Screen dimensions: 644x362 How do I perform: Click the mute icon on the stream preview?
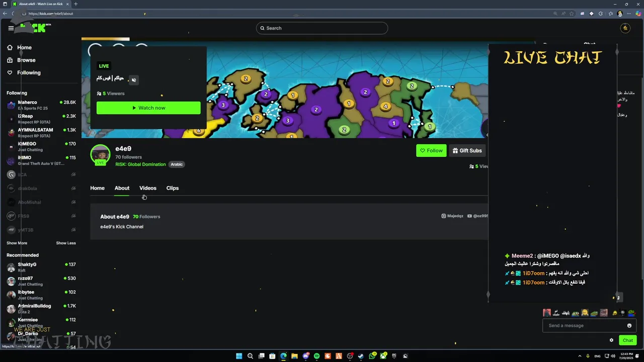133,80
